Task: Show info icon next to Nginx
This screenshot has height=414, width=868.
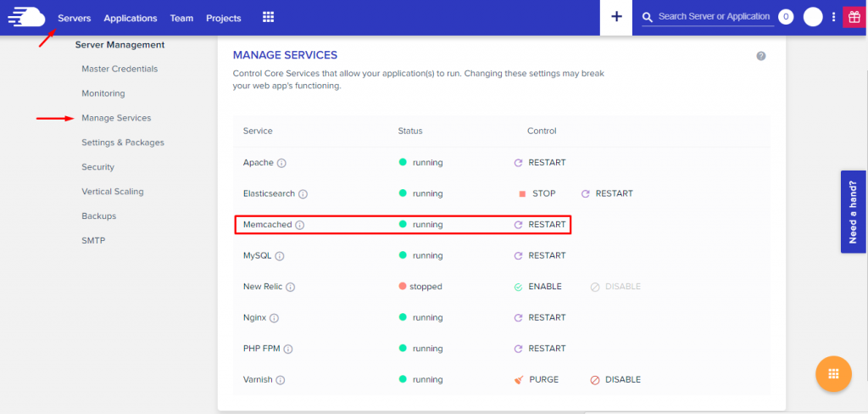Action: coord(274,318)
